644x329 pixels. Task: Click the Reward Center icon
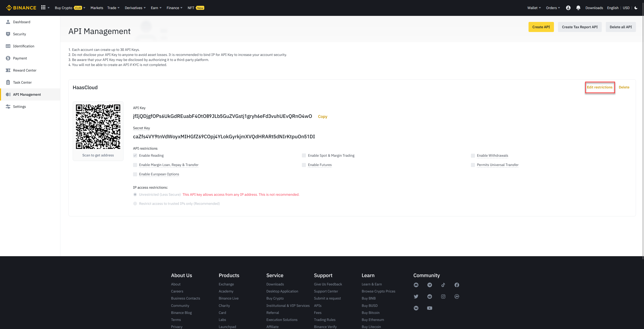tap(8, 70)
